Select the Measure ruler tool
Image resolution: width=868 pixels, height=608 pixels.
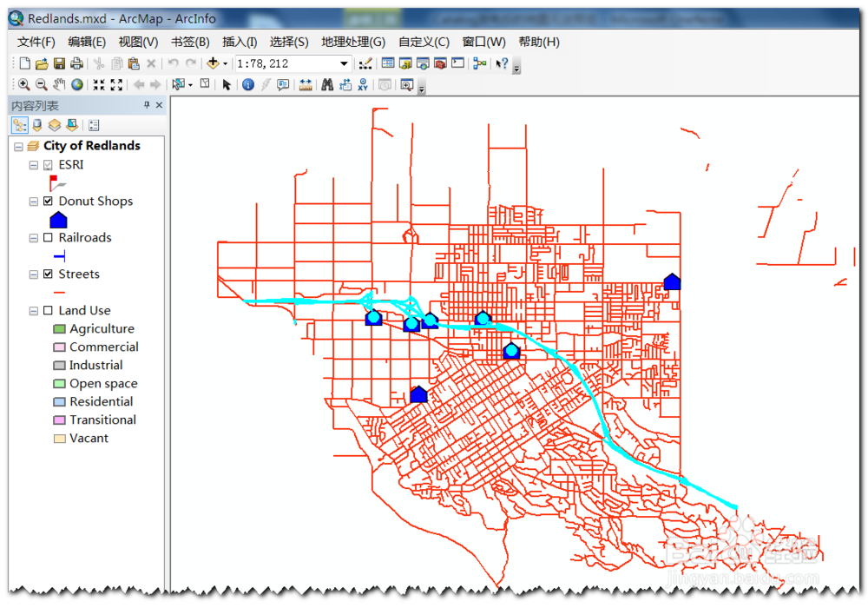pos(305,85)
